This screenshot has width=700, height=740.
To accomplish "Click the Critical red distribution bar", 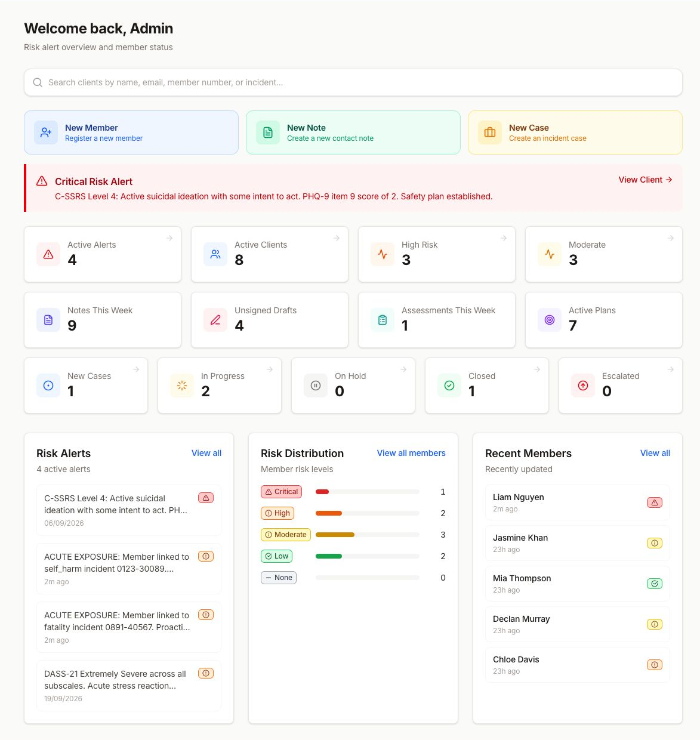I will pyautogui.click(x=322, y=492).
